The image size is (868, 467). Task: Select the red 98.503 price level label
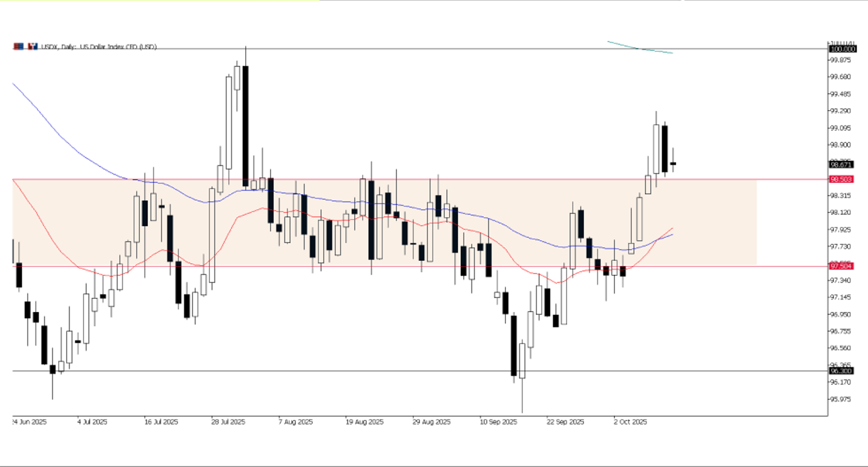(842, 180)
